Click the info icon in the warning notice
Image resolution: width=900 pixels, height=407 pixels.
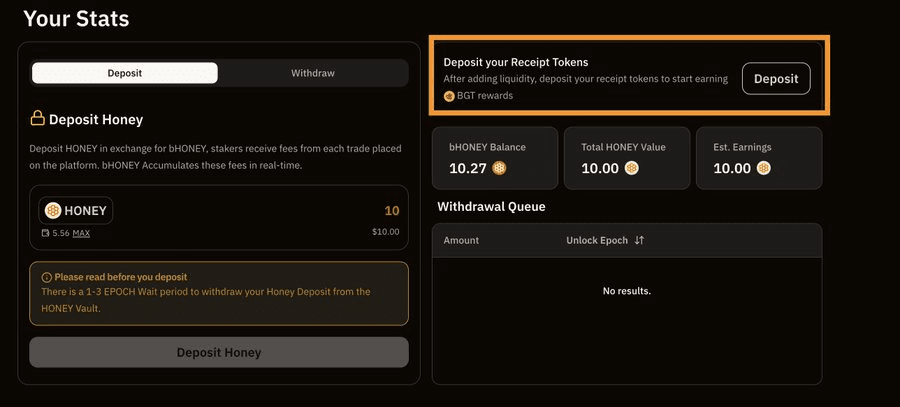pos(46,277)
